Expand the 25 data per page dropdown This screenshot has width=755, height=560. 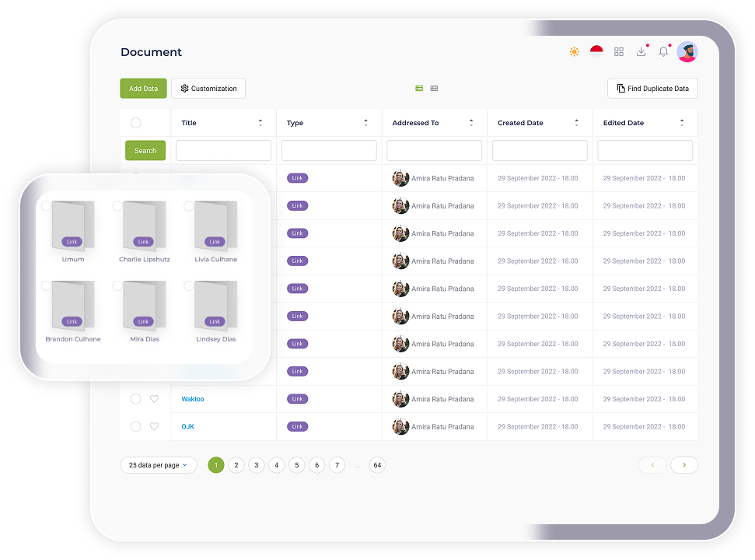click(x=158, y=465)
